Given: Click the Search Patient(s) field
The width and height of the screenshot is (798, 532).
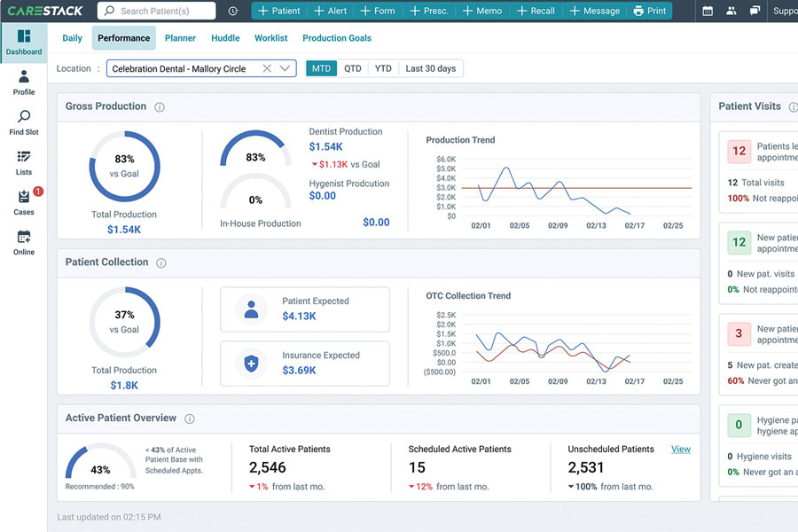Looking at the screenshot, I should pos(157,11).
